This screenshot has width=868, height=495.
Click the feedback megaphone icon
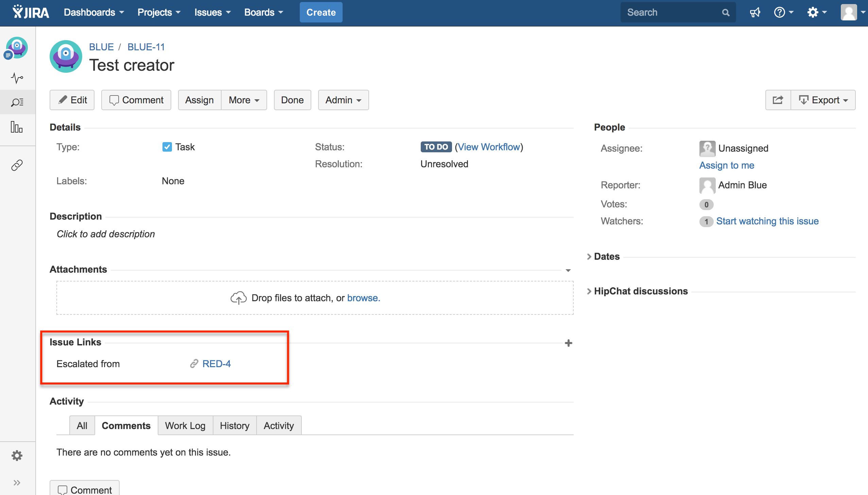click(755, 13)
